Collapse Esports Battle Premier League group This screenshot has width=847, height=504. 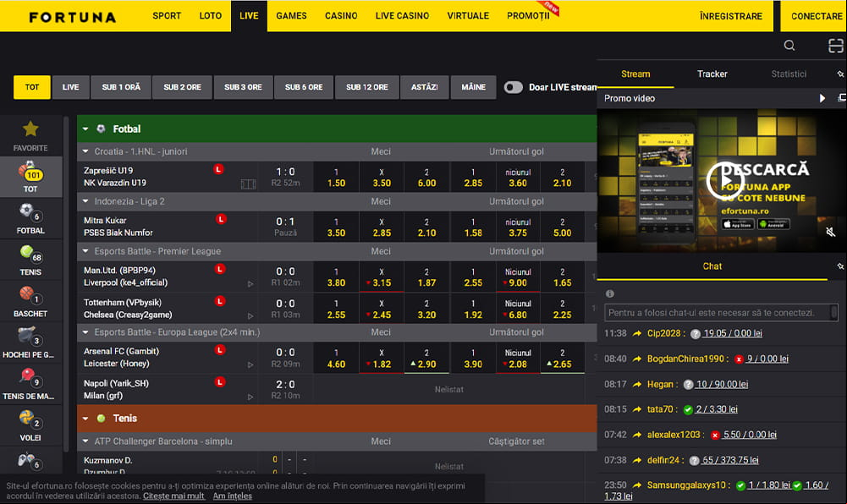(85, 251)
